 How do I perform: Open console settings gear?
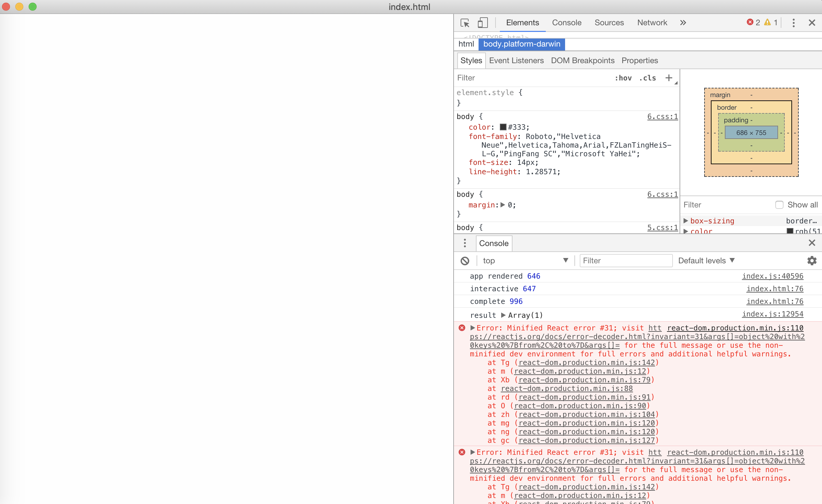[x=812, y=261]
